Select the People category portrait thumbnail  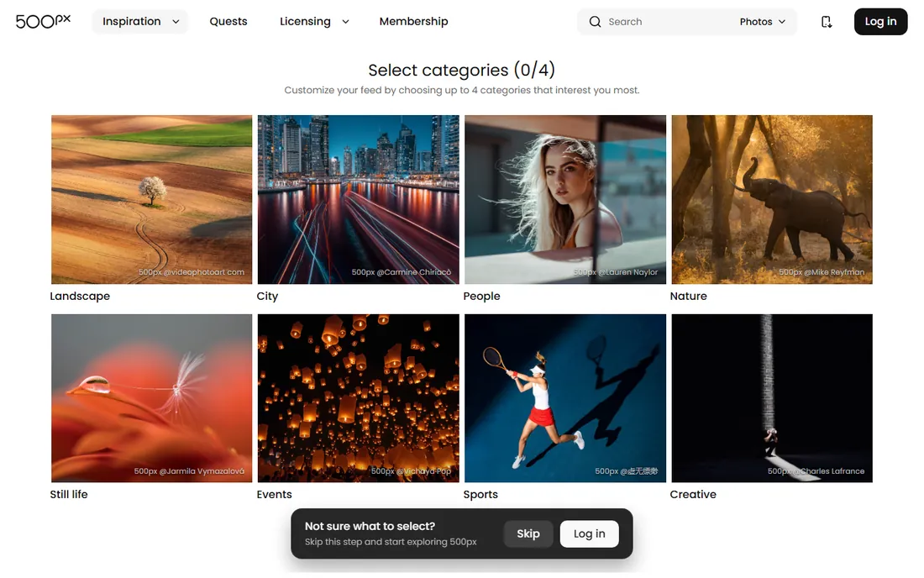[x=565, y=199]
